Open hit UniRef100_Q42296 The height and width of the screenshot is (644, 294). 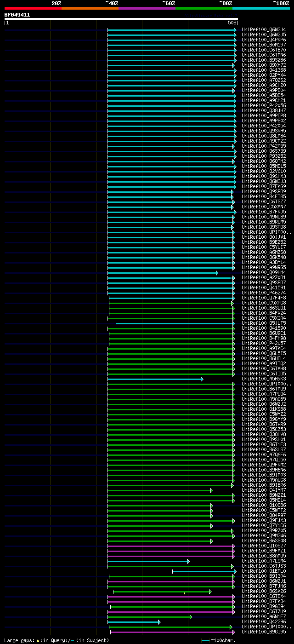pos(264,622)
